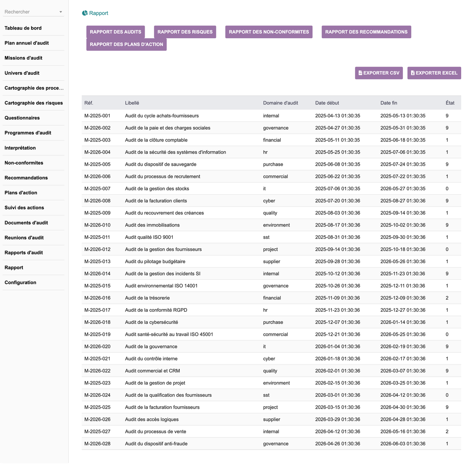
Task: Export the table with Exporter Excel
Action: click(434, 73)
